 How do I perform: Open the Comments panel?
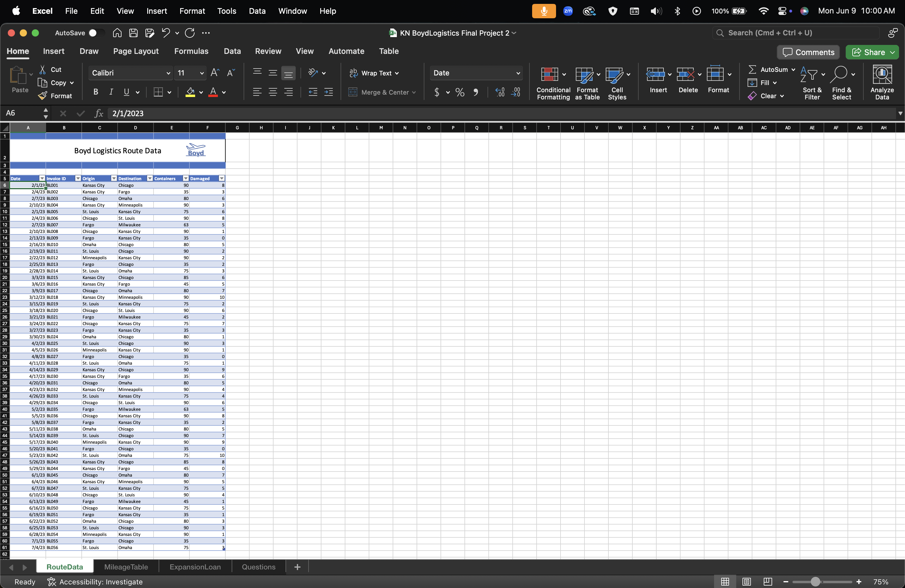tap(808, 52)
